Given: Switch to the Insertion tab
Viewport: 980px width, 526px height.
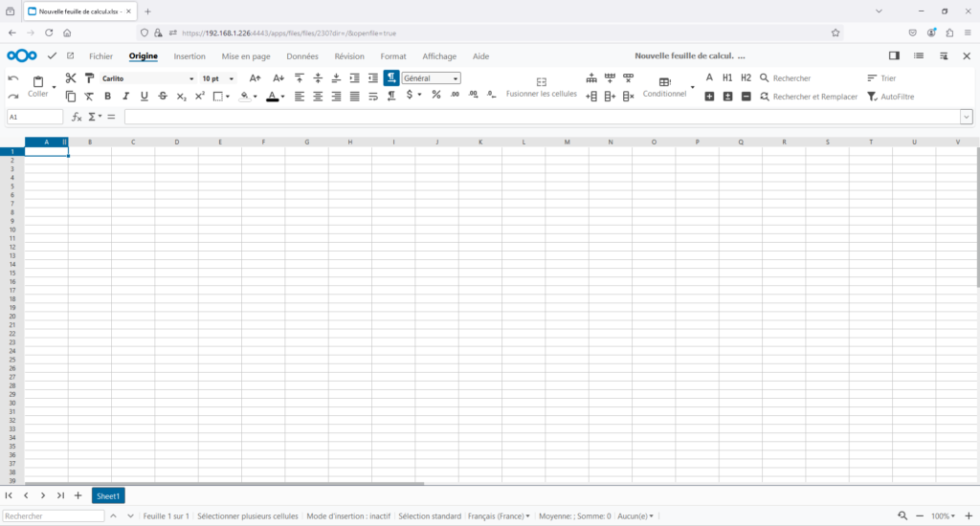Looking at the screenshot, I should click(x=189, y=56).
